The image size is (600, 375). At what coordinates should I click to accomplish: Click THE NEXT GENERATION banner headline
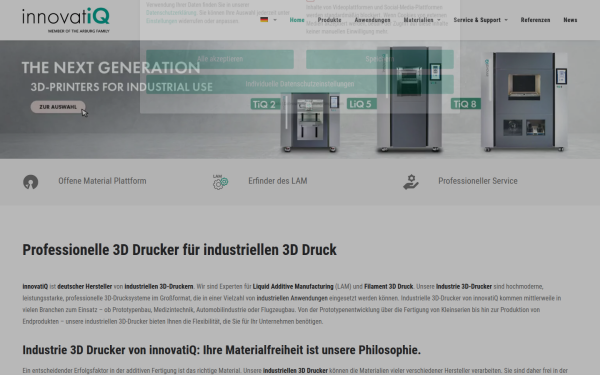111,68
